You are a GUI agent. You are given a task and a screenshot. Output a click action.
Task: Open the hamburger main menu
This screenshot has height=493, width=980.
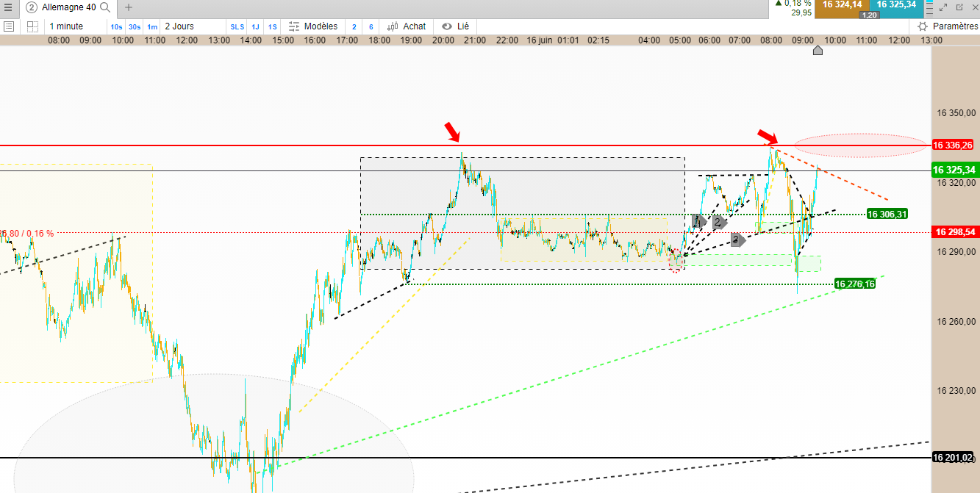click(x=8, y=7)
